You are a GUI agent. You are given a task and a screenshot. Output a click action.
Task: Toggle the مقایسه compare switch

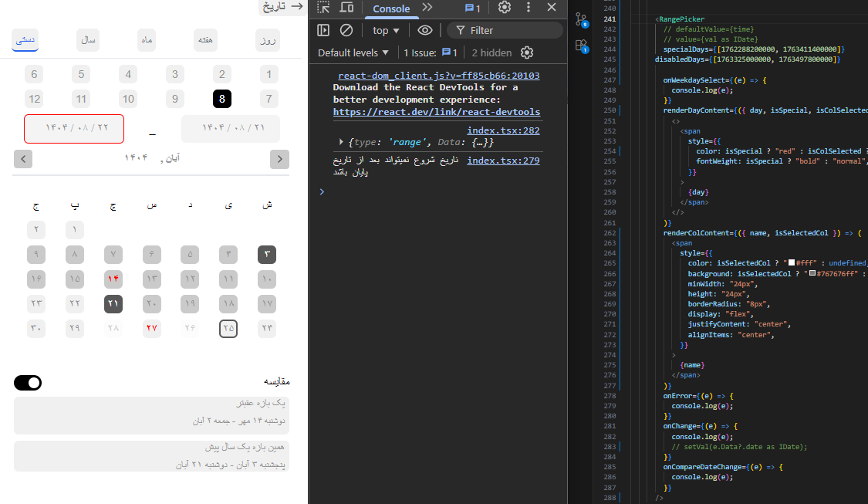28,383
